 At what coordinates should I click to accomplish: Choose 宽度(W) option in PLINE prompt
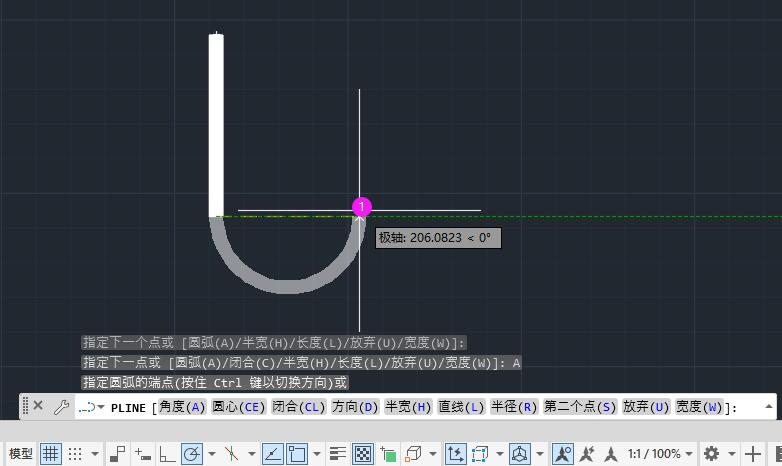pos(699,407)
